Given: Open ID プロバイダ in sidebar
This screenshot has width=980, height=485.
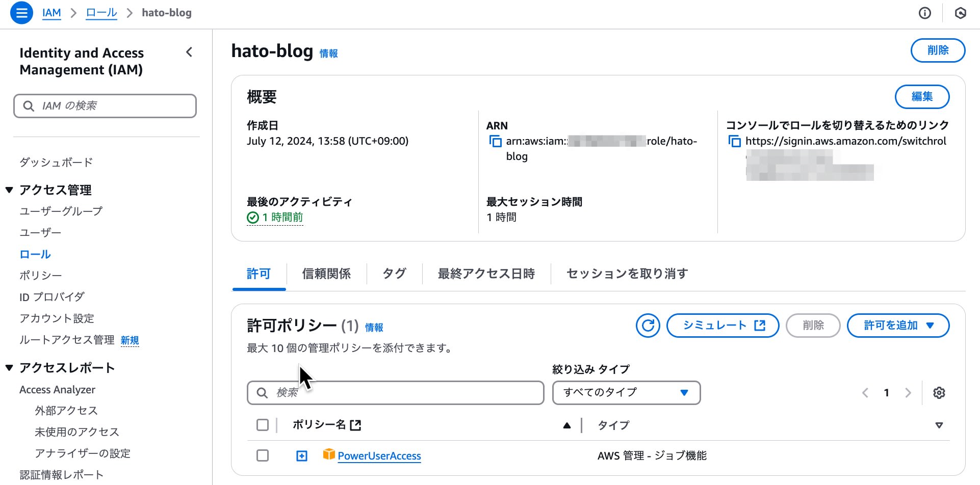Looking at the screenshot, I should tap(52, 297).
